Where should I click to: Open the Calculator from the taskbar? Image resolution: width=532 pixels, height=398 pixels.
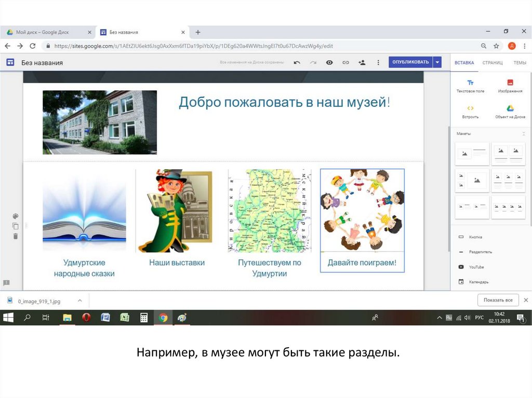tap(144, 318)
